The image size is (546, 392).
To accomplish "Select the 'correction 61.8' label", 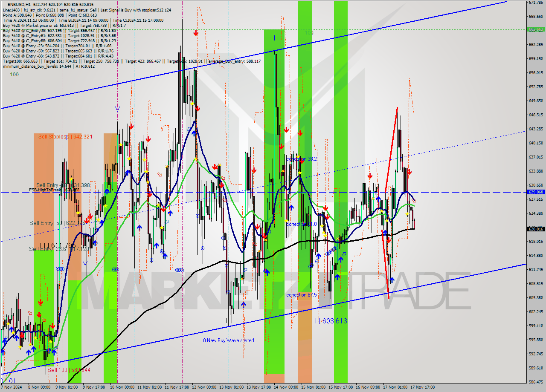I will [302, 224].
